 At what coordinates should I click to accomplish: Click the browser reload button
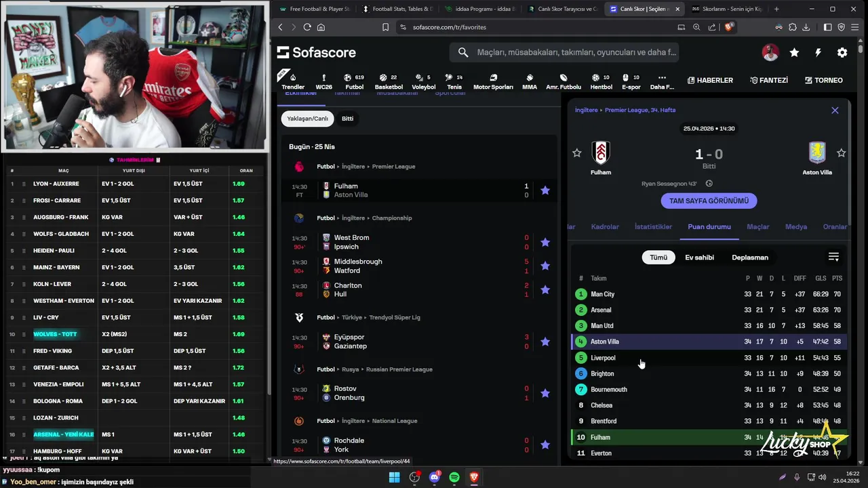click(307, 27)
